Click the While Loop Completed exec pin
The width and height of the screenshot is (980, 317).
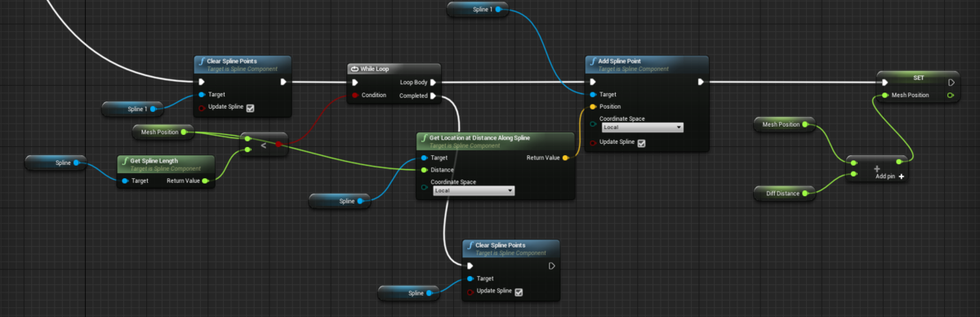click(434, 96)
